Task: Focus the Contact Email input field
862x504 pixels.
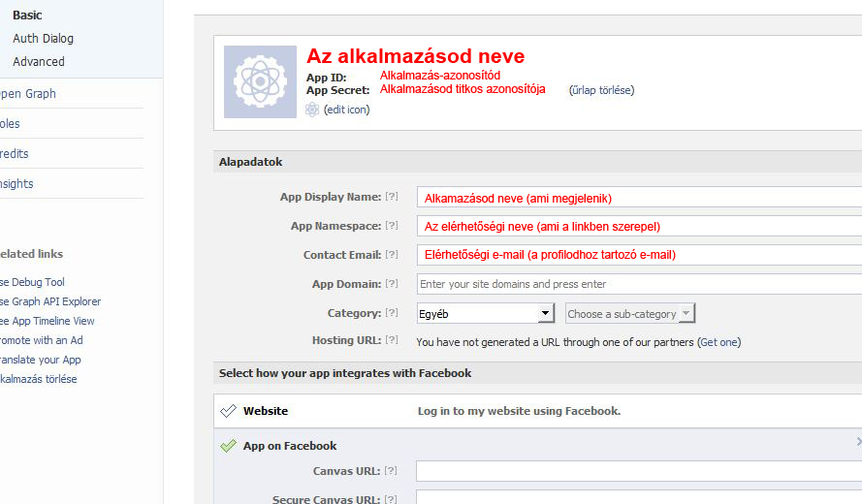Action: coord(639,255)
